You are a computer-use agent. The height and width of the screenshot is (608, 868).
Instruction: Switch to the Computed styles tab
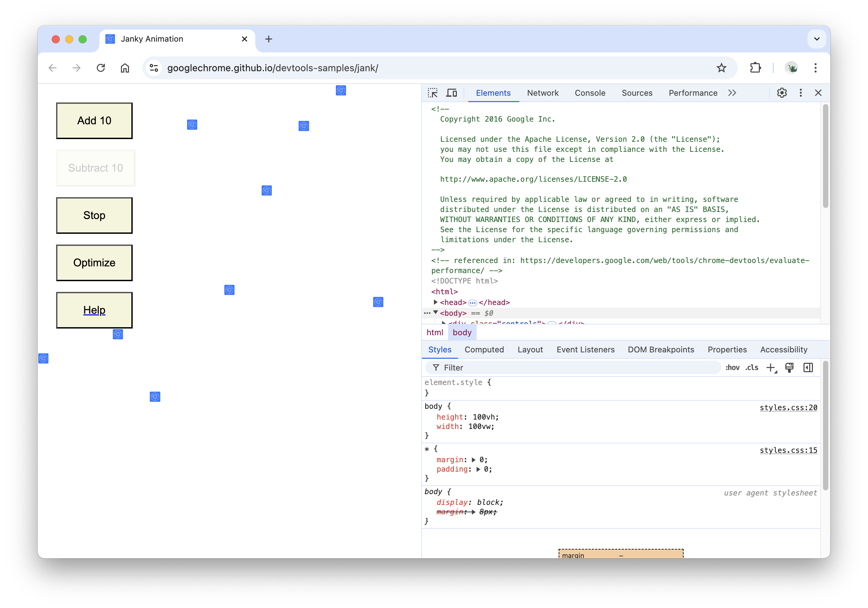(484, 349)
